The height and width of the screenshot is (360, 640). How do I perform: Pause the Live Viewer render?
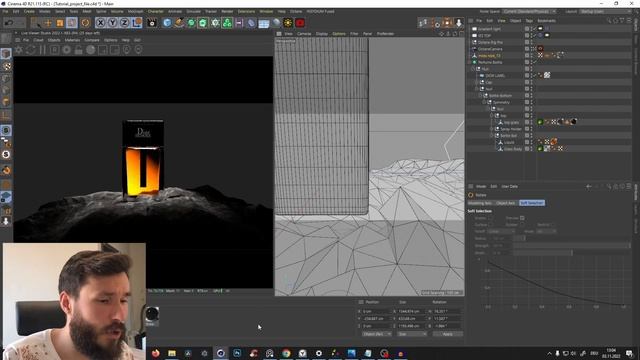pos(42,50)
